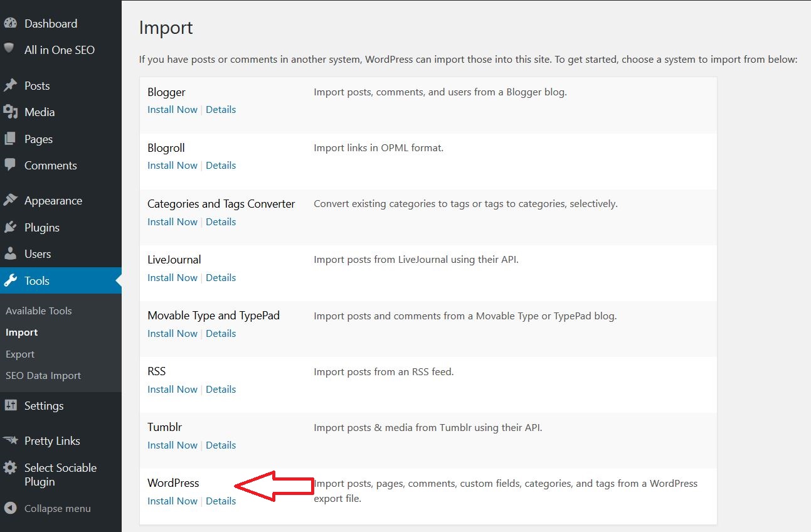Install Now for WordPress importer
The width and height of the screenshot is (811, 532).
click(x=172, y=501)
